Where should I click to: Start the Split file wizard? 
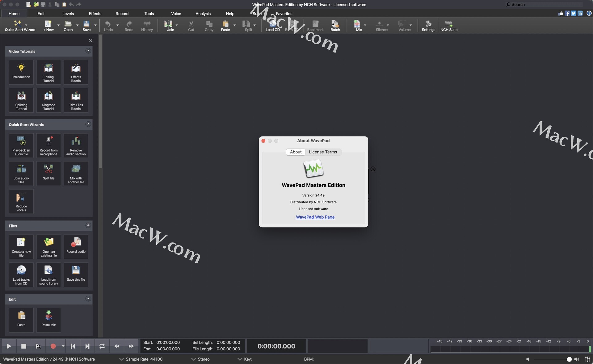[48, 174]
